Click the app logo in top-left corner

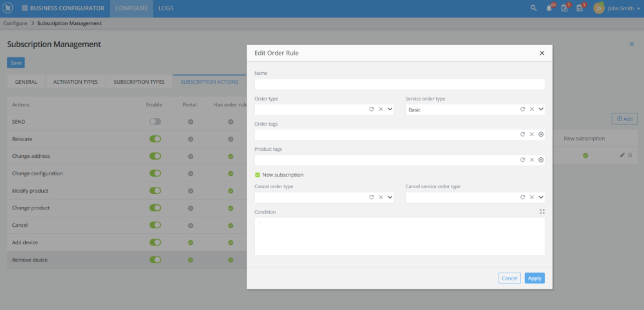tap(8, 8)
